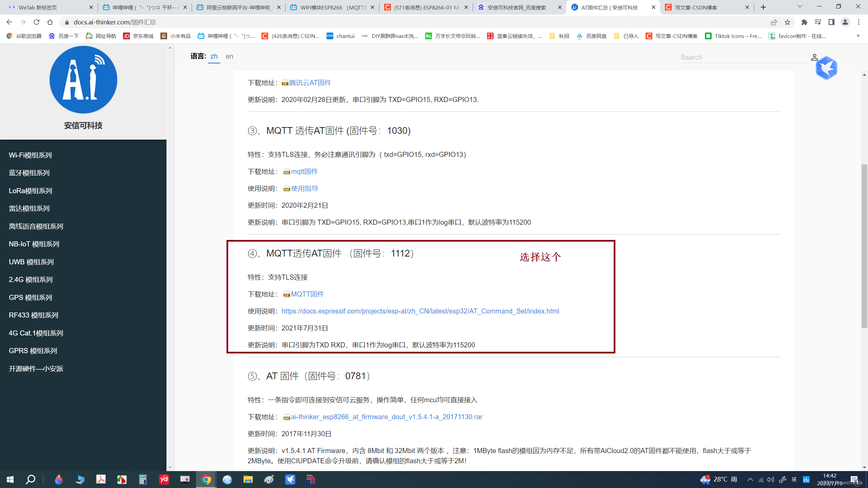Expand NB-IoT模组系列 sidebar section
The width and height of the screenshot is (868, 488).
(33, 243)
